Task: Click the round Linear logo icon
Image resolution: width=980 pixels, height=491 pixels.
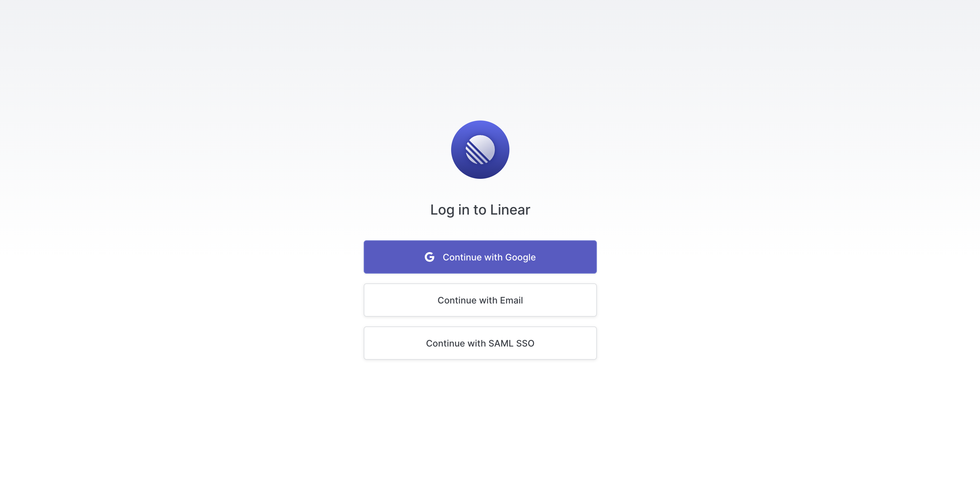Action: 480,150
